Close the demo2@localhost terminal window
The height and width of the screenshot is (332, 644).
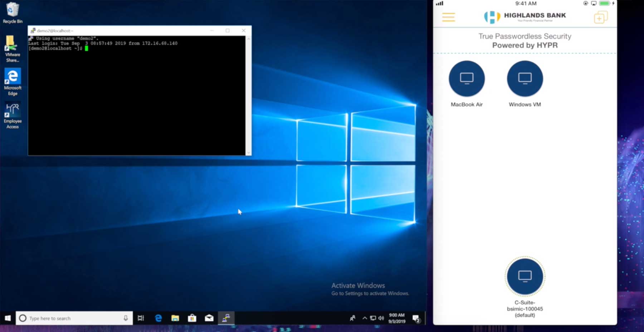point(244,30)
